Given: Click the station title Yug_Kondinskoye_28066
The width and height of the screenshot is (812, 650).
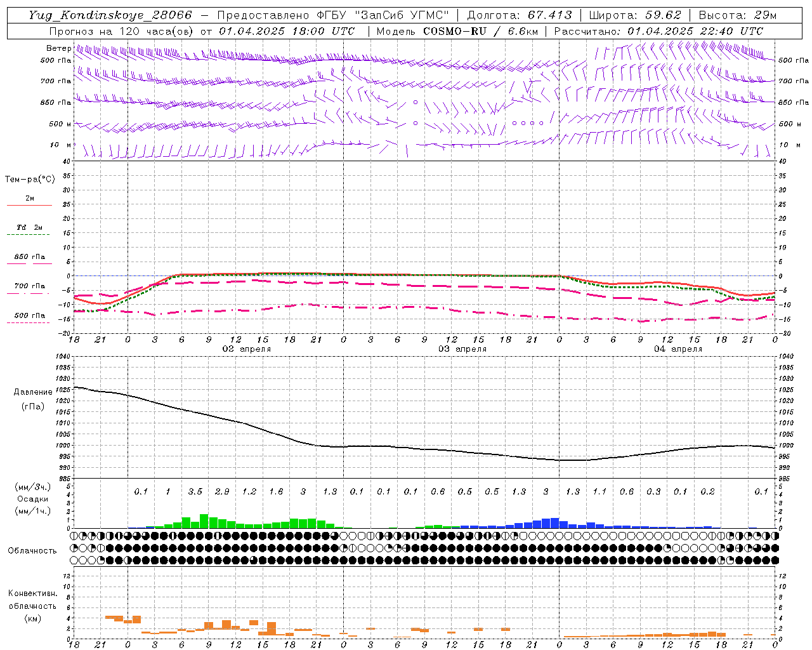Looking at the screenshot, I should click(110, 15).
